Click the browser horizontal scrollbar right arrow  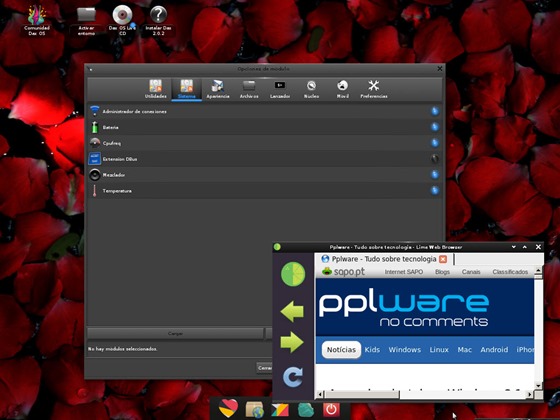click(530, 395)
